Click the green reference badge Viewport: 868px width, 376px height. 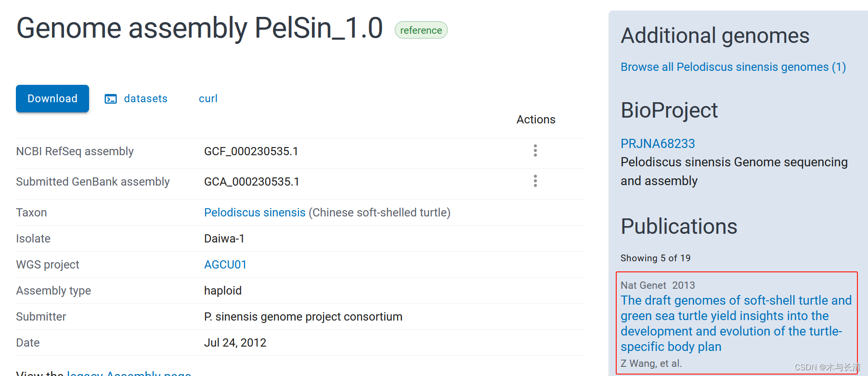coord(421,30)
